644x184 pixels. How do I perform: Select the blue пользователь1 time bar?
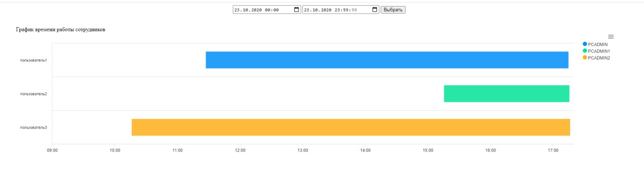pos(387,60)
